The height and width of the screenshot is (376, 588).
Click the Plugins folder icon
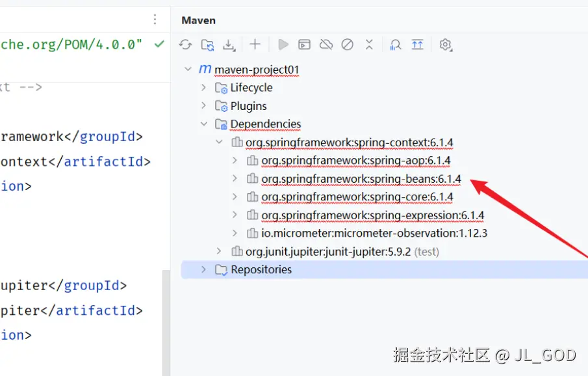[x=221, y=106]
